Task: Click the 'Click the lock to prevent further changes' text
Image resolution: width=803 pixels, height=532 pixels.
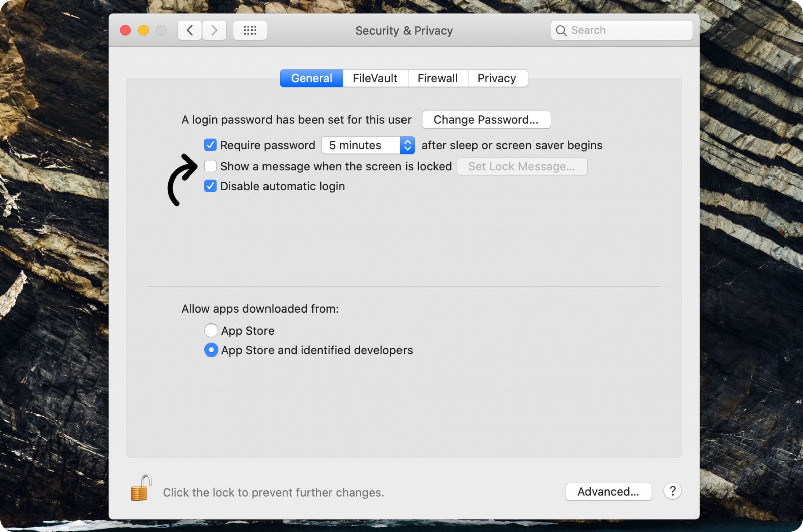Action: click(274, 493)
